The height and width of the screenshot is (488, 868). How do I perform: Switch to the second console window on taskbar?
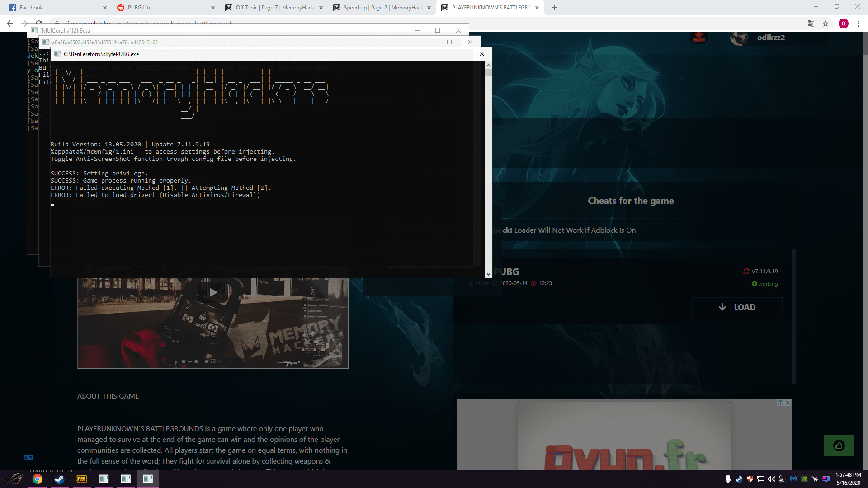126,479
